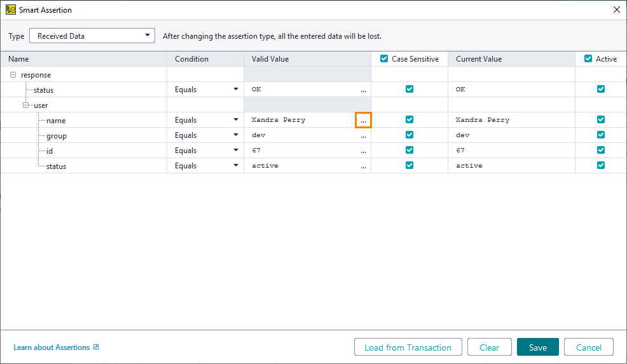This screenshot has width=627, height=364.
Task: Save the assertion
Action: 538,347
